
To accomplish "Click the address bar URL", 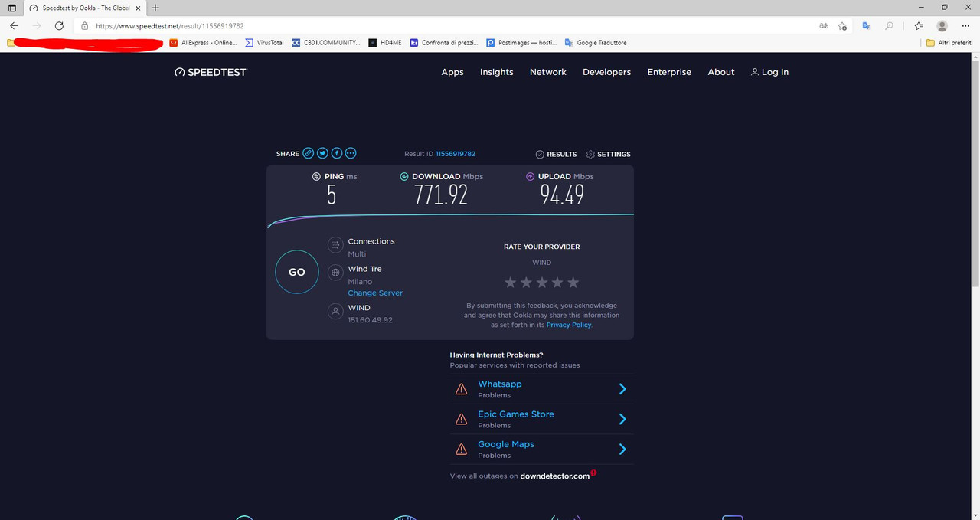I will (169, 25).
